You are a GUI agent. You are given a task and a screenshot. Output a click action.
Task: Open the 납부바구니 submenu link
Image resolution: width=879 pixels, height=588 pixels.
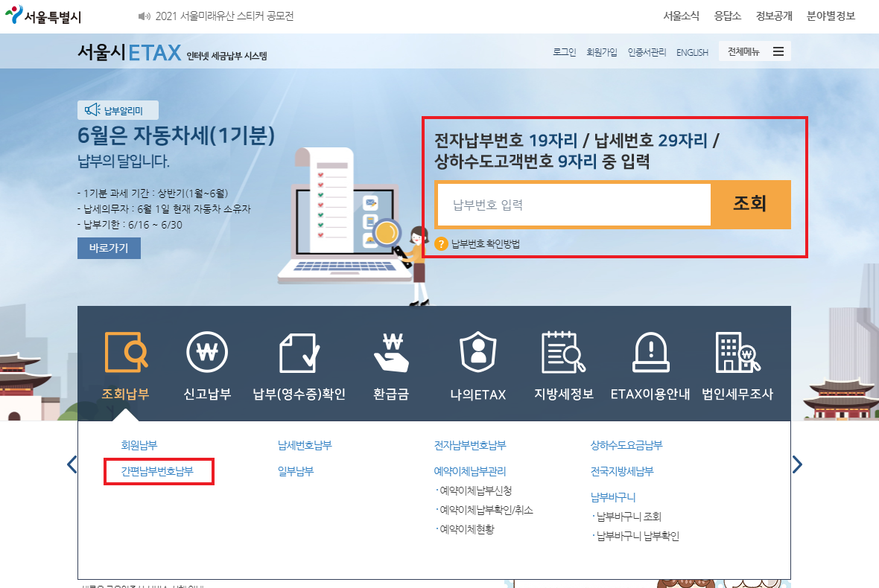point(613,497)
